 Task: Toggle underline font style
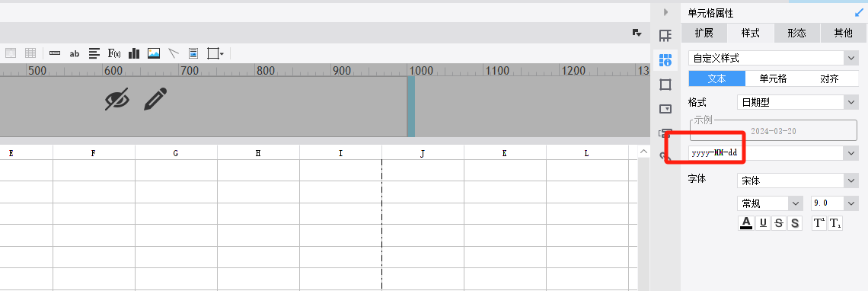(763, 223)
